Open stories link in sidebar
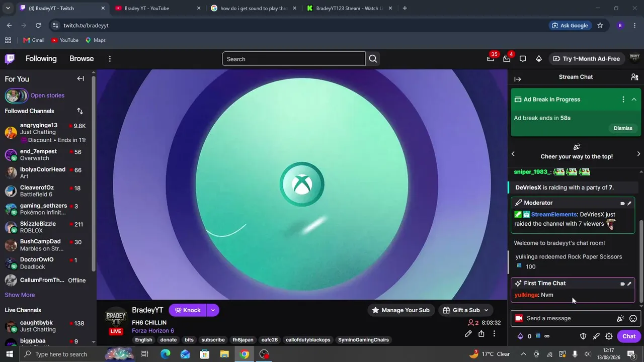 click(47, 96)
